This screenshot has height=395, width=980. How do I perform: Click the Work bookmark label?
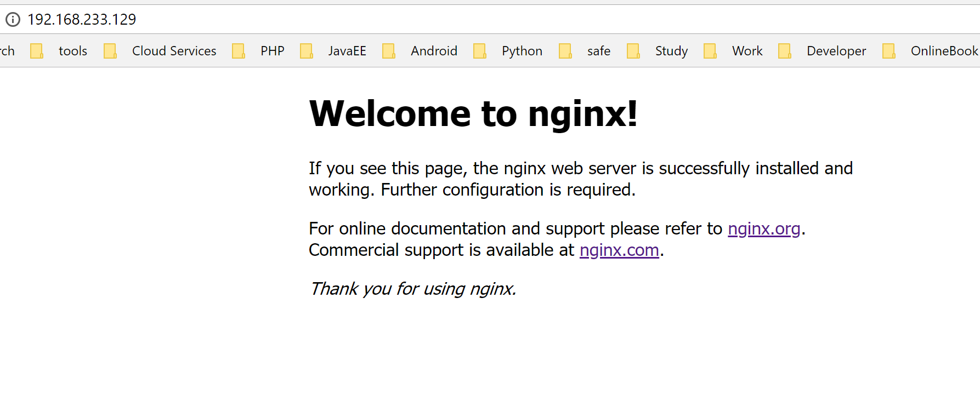coord(747,51)
